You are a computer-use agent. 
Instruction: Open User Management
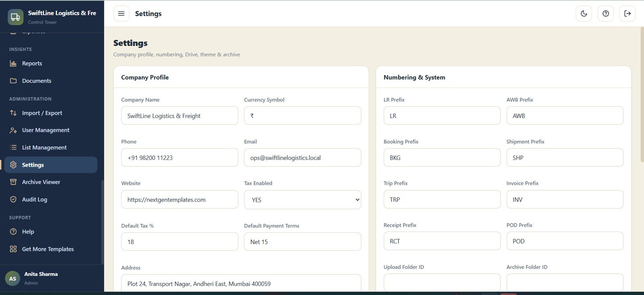(51, 130)
